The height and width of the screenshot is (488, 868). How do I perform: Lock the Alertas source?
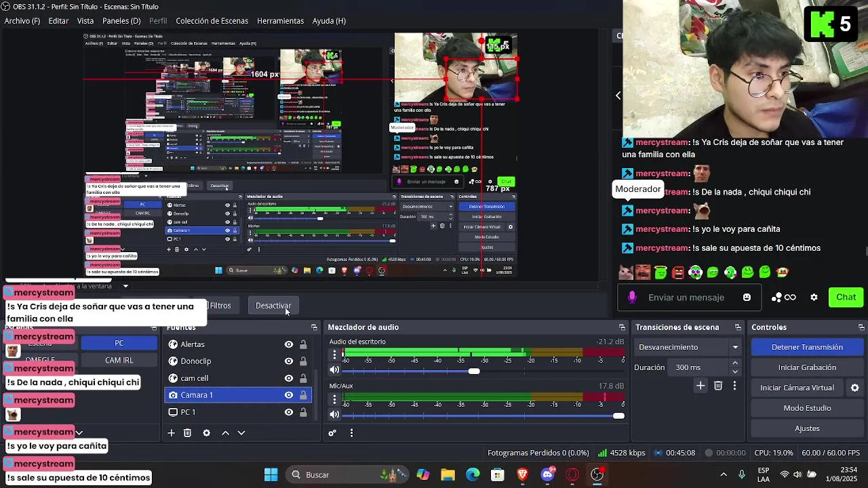(303, 344)
